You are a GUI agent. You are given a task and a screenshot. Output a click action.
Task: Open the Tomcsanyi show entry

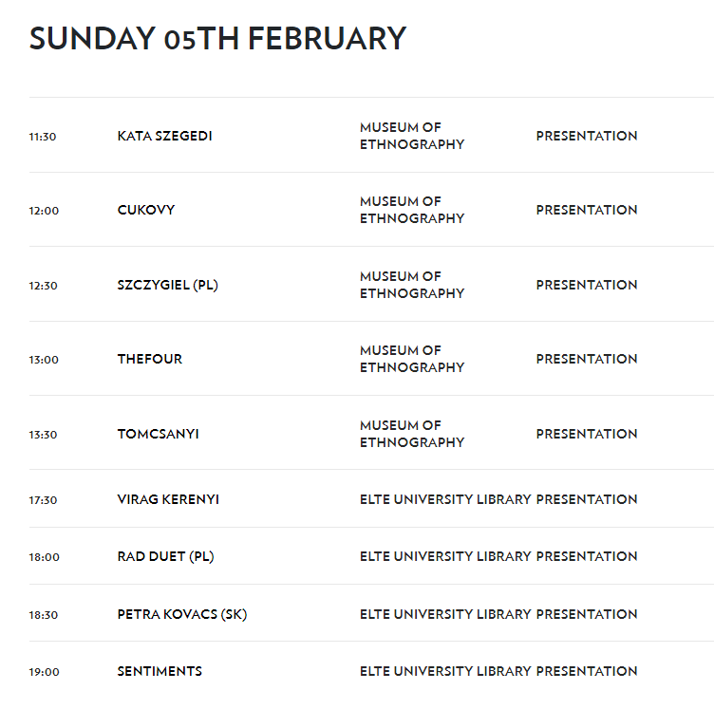(x=158, y=434)
